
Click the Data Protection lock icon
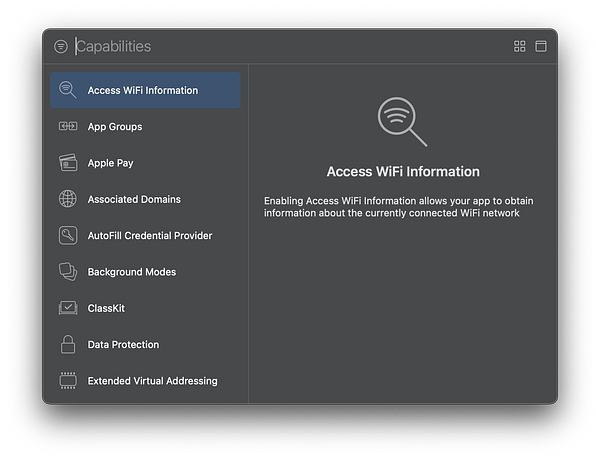[x=68, y=345]
